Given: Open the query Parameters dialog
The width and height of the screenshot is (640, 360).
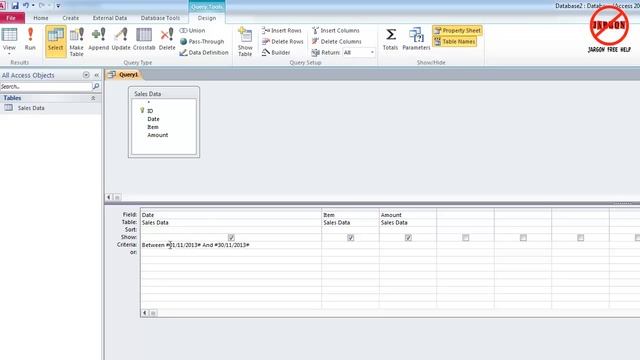Looking at the screenshot, I should [x=416, y=39].
